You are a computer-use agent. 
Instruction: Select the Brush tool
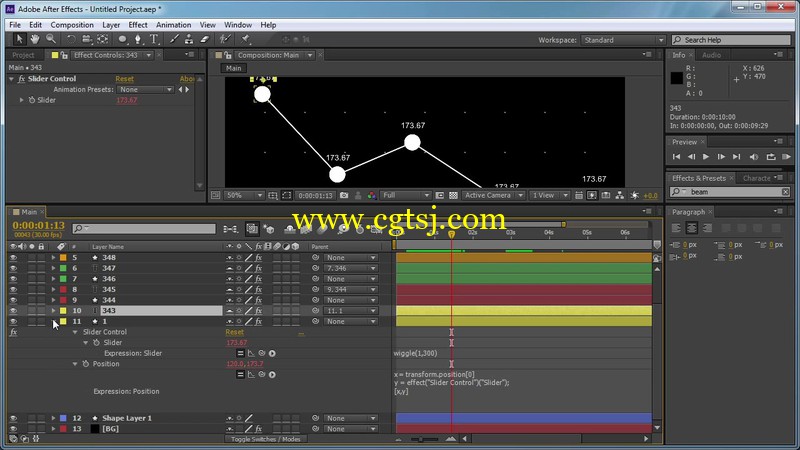174,39
